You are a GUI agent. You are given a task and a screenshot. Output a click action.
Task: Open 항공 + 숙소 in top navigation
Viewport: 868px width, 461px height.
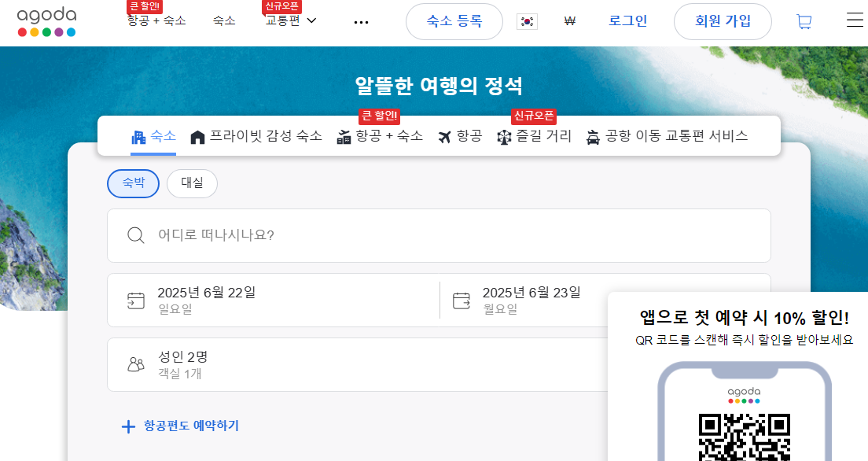156,20
